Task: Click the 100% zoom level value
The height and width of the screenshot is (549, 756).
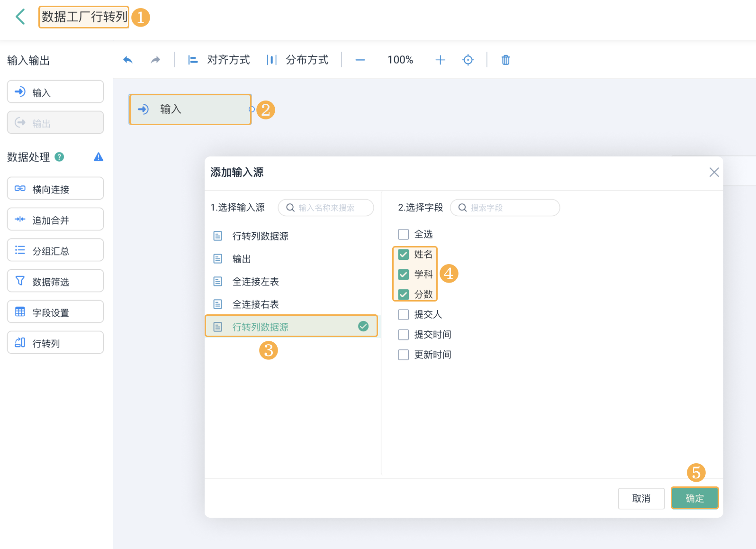Action: [400, 60]
